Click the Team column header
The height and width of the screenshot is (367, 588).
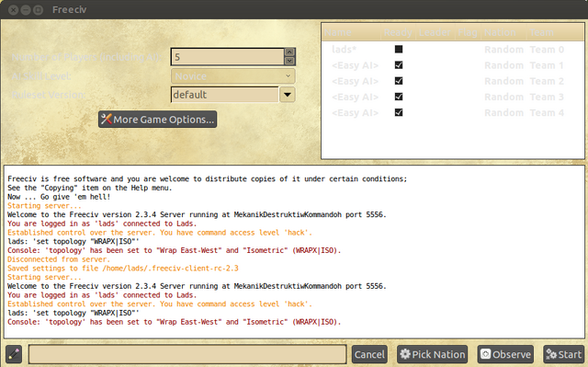click(x=555, y=32)
